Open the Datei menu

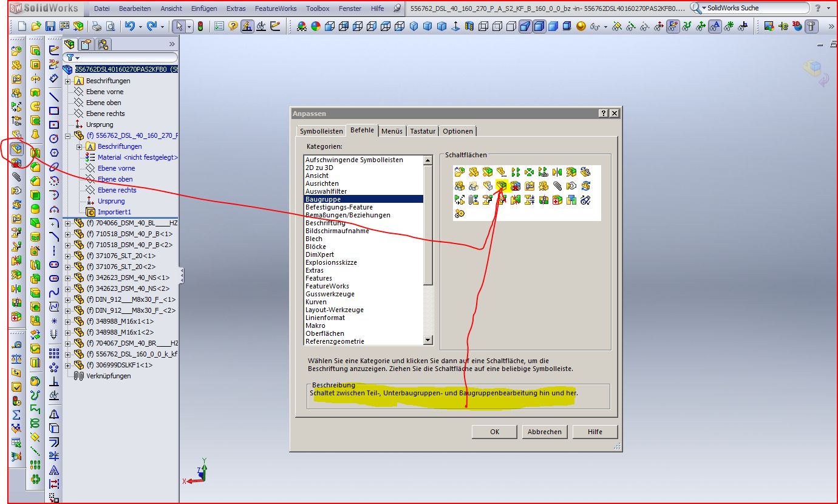[102, 9]
